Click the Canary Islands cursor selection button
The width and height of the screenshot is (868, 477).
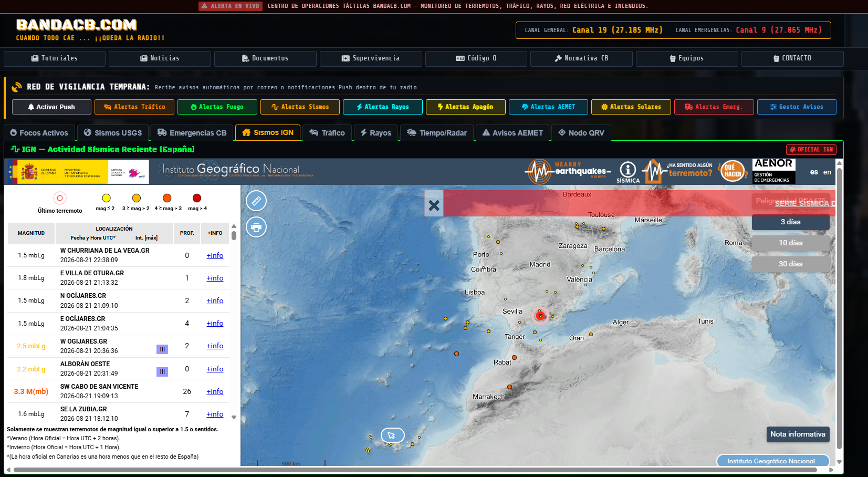pos(393,435)
